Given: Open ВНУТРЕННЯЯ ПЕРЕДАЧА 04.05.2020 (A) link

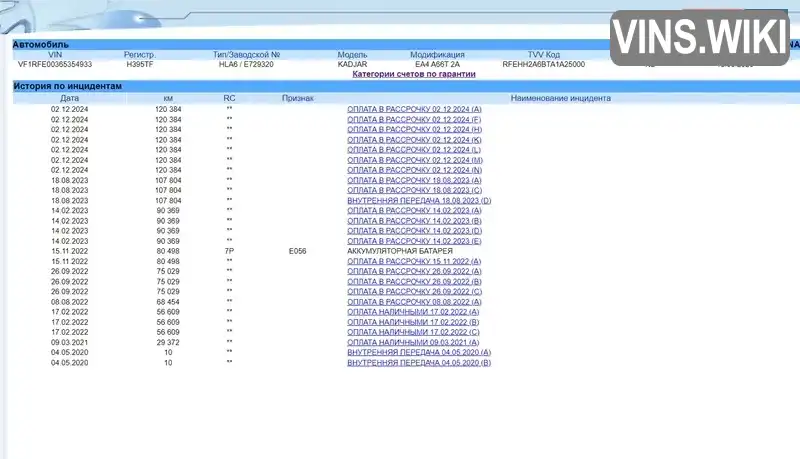Looking at the screenshot, I should coord(419,352).
